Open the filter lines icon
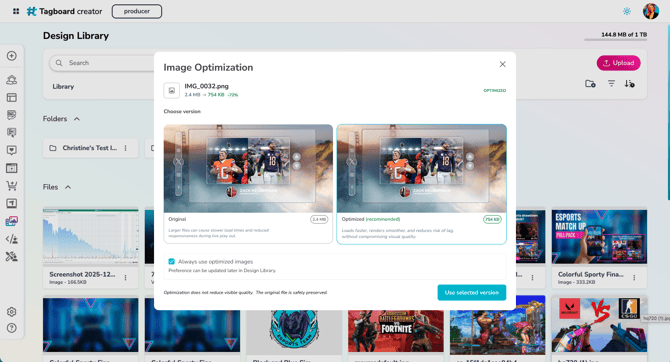Viewport: 670px width, 362px height. [x=611, y=83]
